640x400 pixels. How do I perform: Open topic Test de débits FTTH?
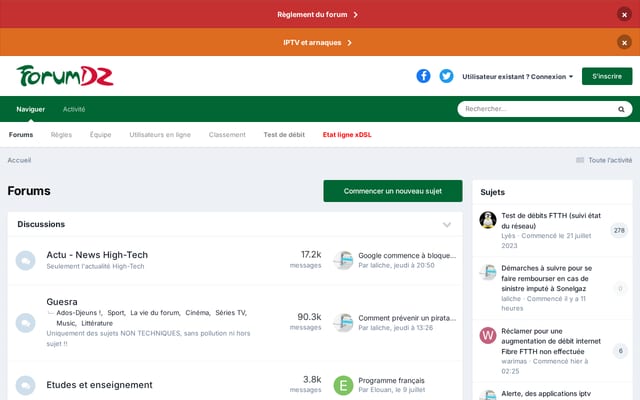point(551,220)
